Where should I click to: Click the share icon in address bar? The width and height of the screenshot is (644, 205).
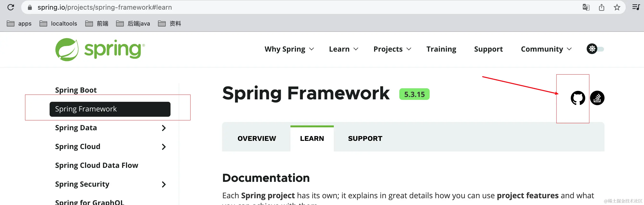point(602,7)
